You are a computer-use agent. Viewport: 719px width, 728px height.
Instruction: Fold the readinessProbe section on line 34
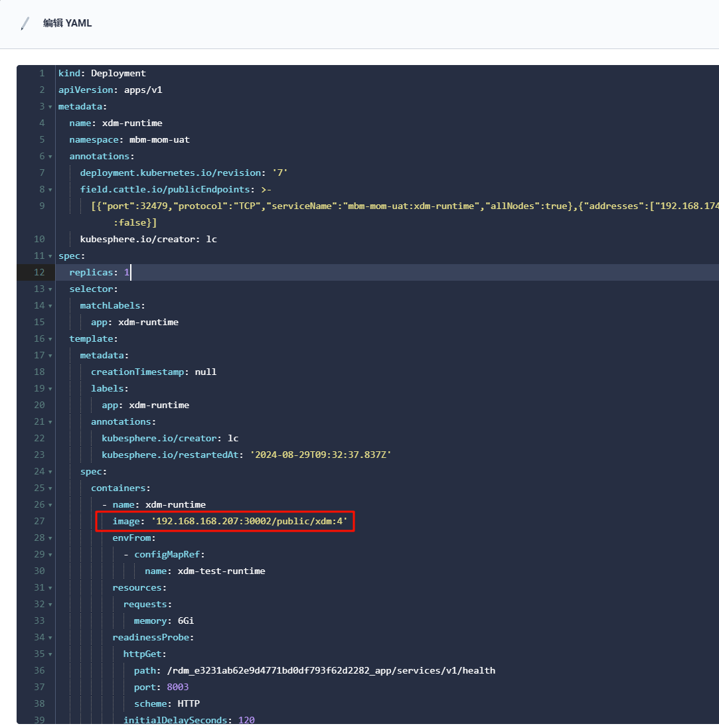(x=50, y=637)
